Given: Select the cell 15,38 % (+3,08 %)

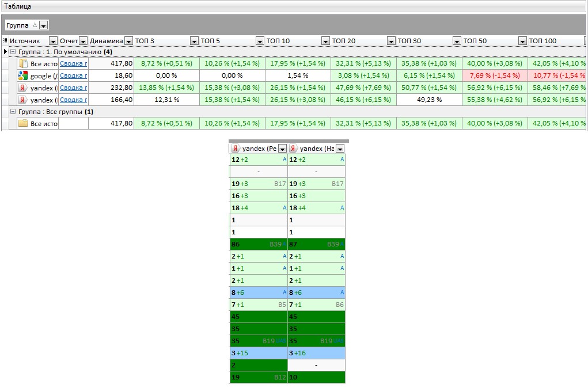Looking at the screenshot, I should click(x=232, y=88).
